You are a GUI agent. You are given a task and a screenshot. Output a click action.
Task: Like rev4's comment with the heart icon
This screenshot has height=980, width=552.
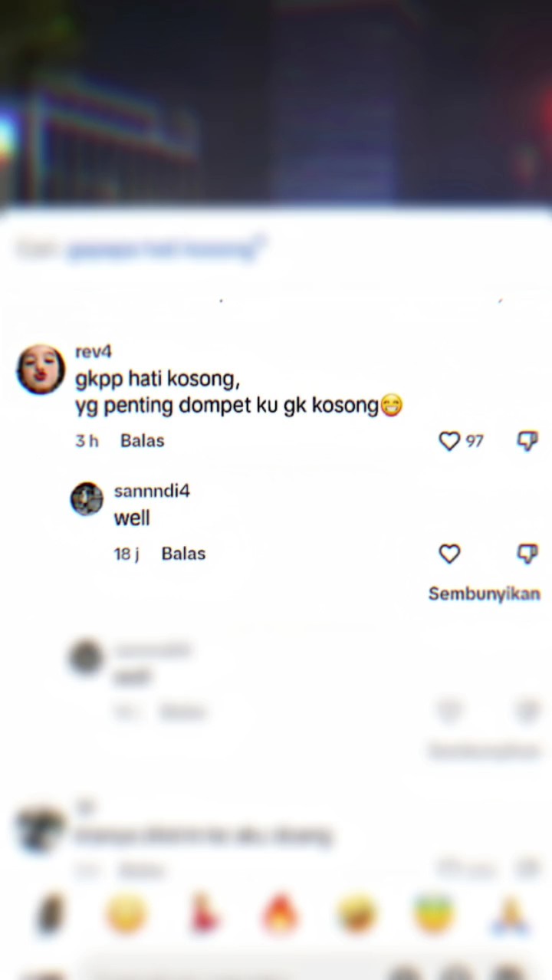click(449, 441)
